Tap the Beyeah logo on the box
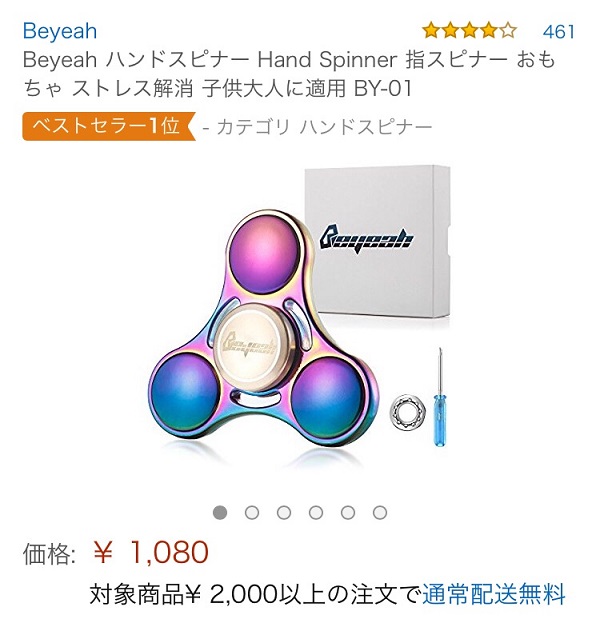This screenshot has height=619, width=600. 366,238
